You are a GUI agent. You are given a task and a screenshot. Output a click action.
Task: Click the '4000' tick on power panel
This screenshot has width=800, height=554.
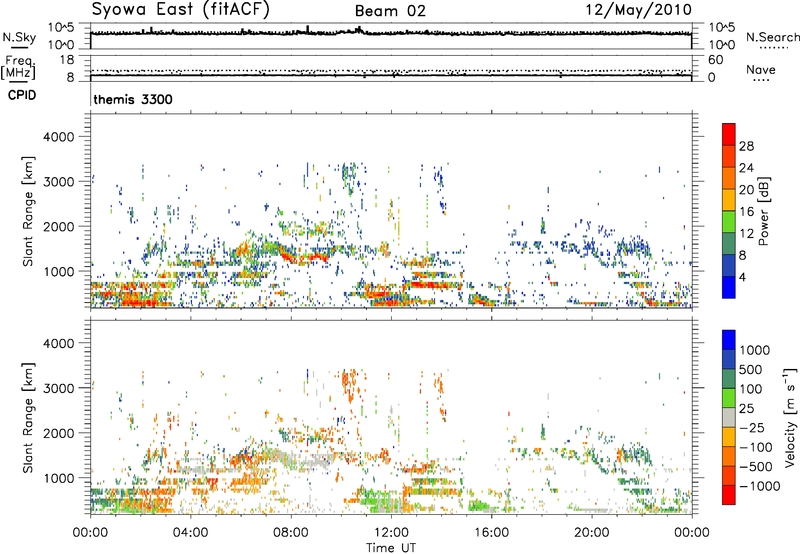[58, 137]
